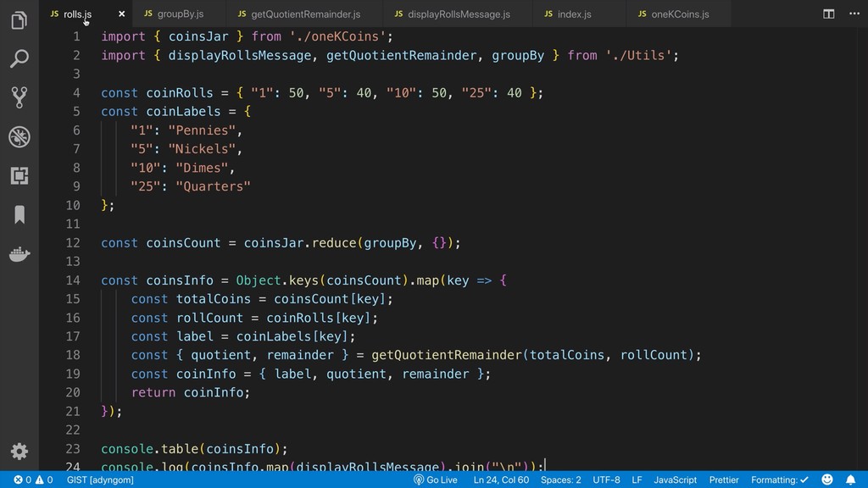The height and width of the screenshot is (488, 868).
Task: Close the rolls.js tab
Action: 122,14
